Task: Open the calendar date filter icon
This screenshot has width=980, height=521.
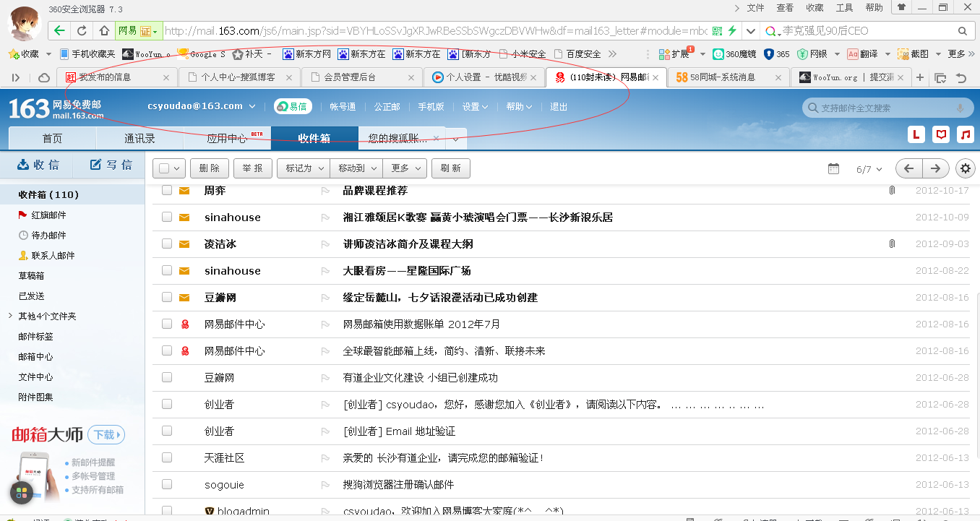Action: (x=833, y=168)
